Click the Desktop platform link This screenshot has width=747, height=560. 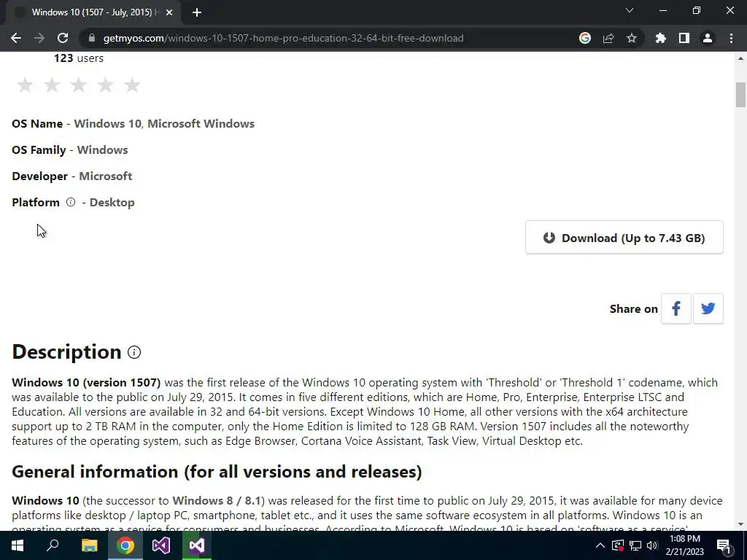point(112,203)
